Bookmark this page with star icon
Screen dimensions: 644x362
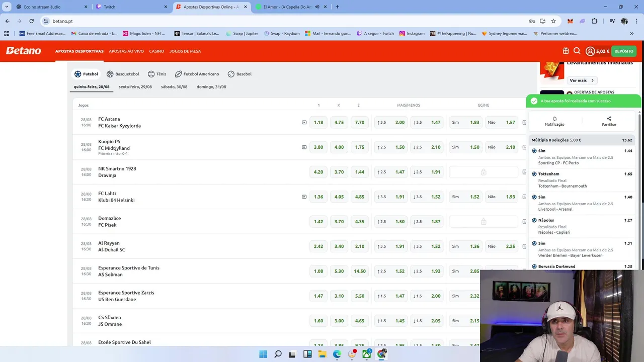coord(553,21)
